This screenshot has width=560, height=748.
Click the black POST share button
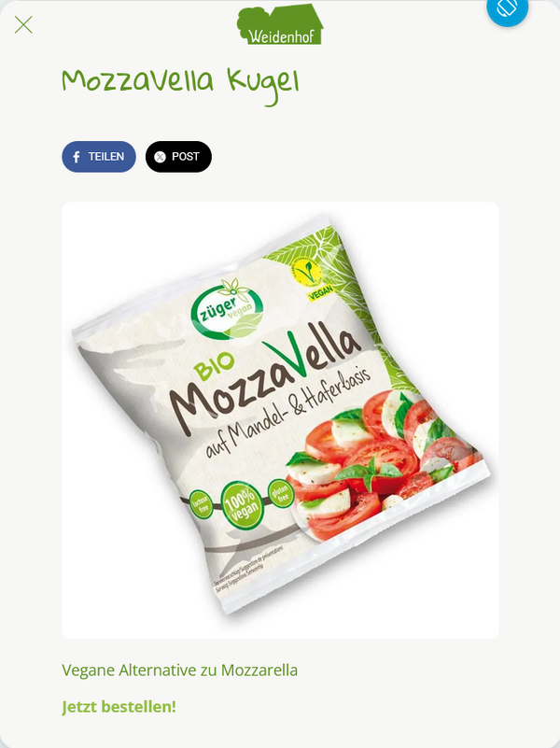click(x=178, y=157)
